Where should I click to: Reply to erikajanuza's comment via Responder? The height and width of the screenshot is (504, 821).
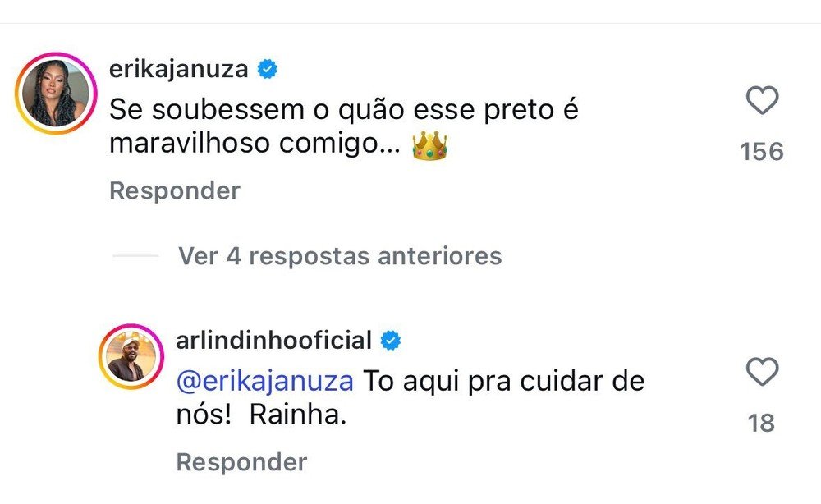174,190
